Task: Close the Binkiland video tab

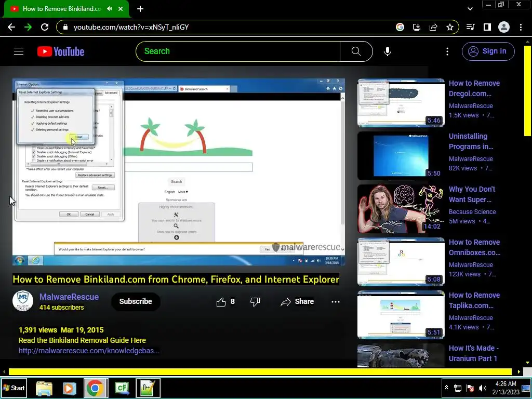Action: click(x=121, y=9)
